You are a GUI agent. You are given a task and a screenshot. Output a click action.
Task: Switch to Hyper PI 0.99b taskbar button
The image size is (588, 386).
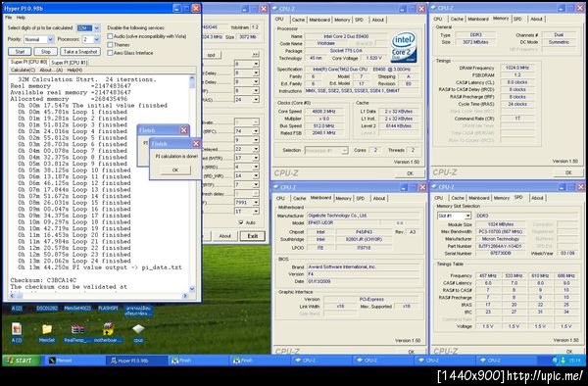pyautogui.click(x=136, y=361)
